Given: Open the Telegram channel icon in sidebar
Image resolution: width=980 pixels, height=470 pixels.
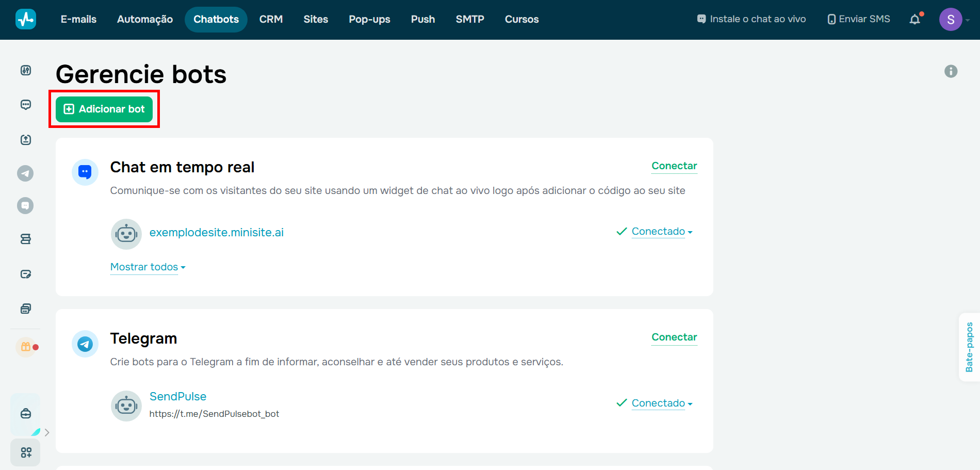Looking at the screenshot, I should click(x=25, y=173).
